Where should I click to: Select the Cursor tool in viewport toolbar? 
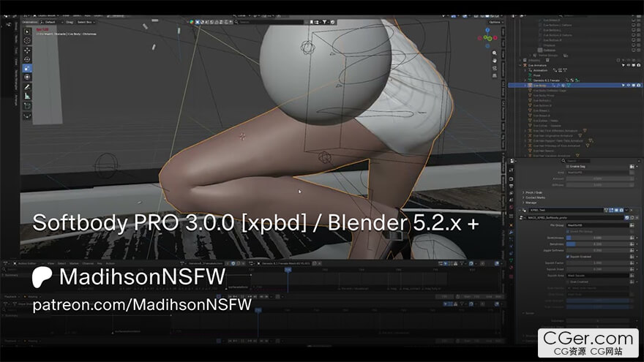[x=27, y=40]
